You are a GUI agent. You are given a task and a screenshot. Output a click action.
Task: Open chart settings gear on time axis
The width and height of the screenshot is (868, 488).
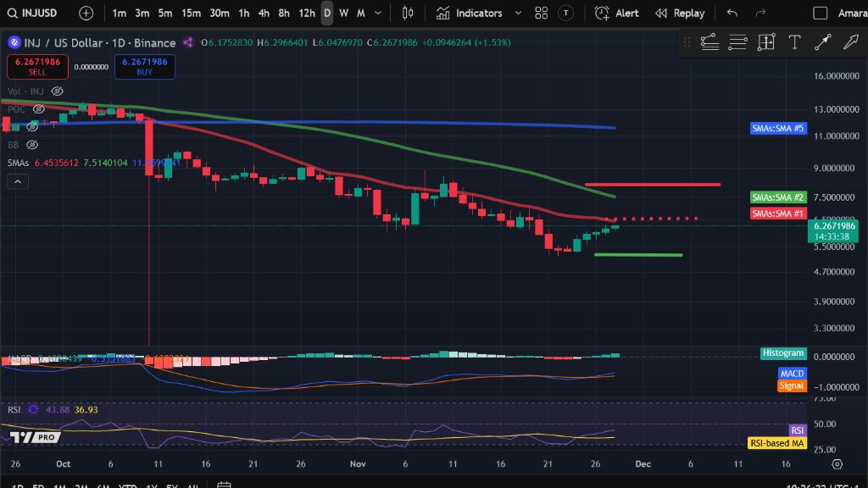tap(837, 464)
